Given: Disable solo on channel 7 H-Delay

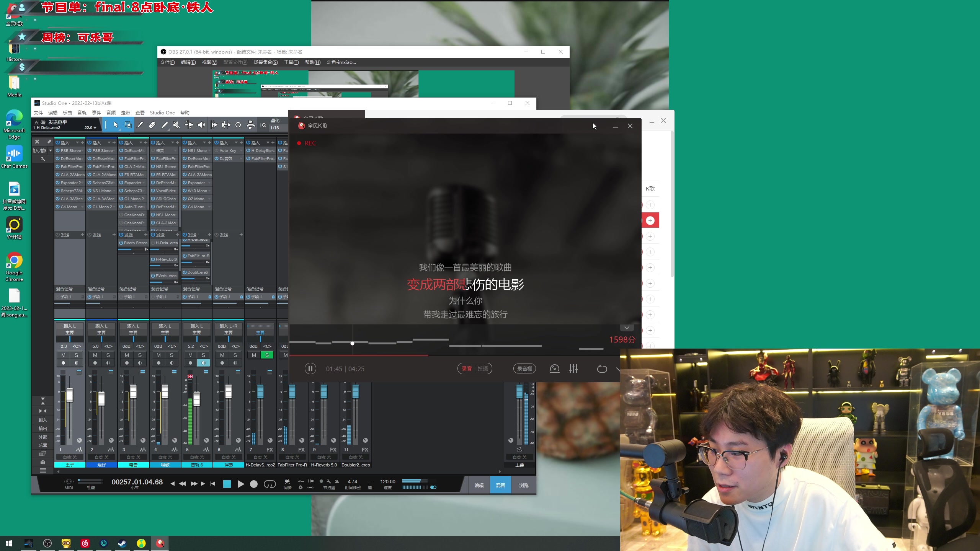Looking at the screenshot, I should 267,355.
